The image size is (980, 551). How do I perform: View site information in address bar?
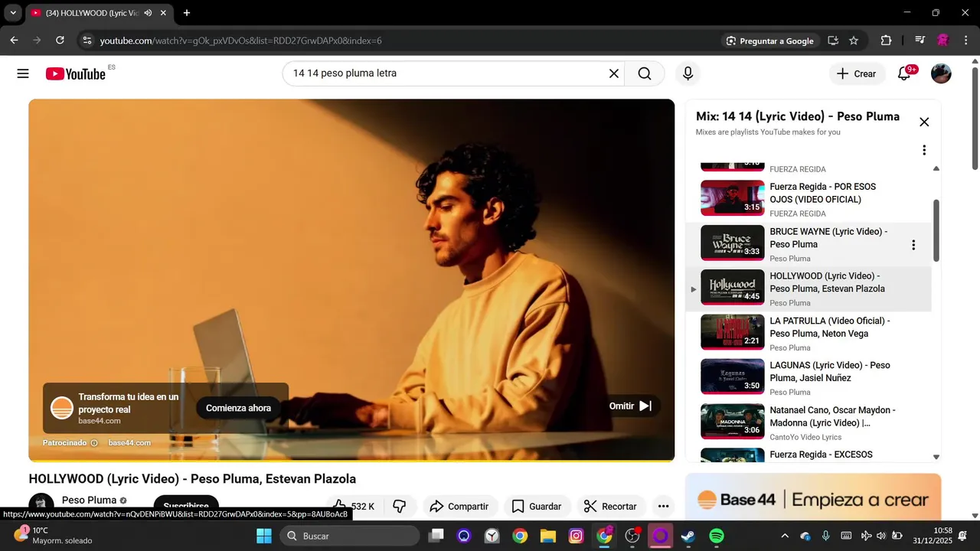[x=87, y=41]
